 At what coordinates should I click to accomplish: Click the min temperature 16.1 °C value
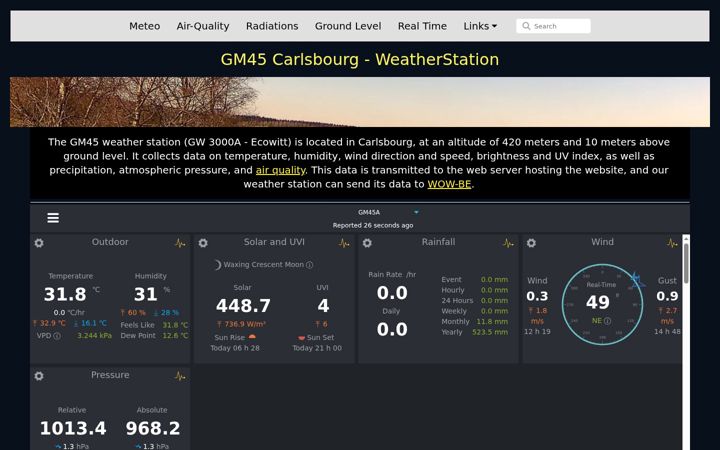tap(90, 323)
